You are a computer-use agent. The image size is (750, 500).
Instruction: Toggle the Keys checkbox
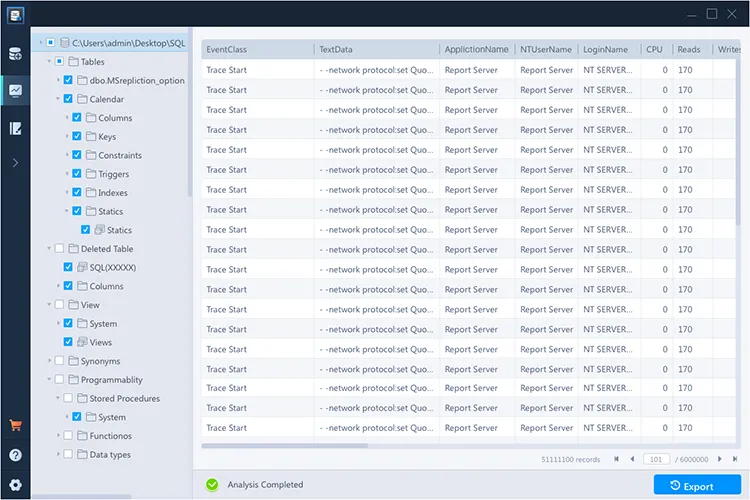(77, 136)
